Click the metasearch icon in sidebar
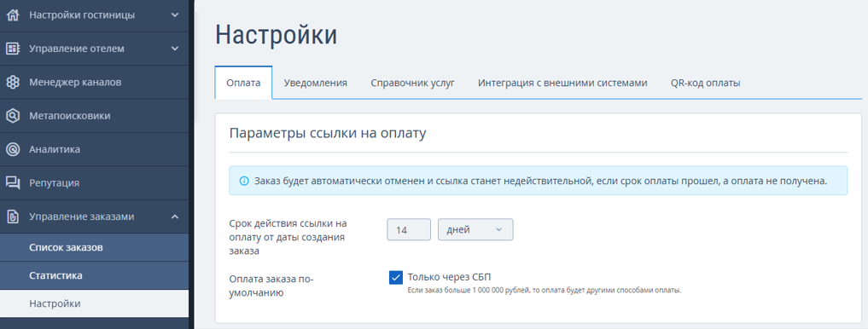This screenshot has height=329, width=868. [12, 116]
